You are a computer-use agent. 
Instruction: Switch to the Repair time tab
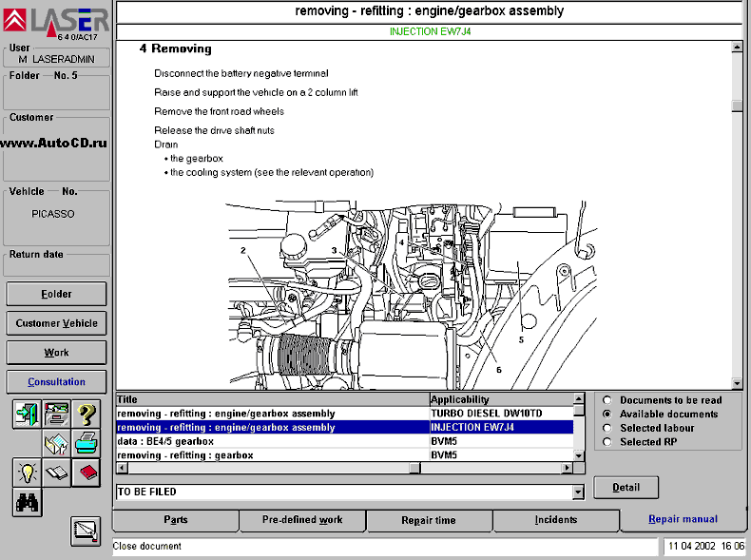pos(429,520)
